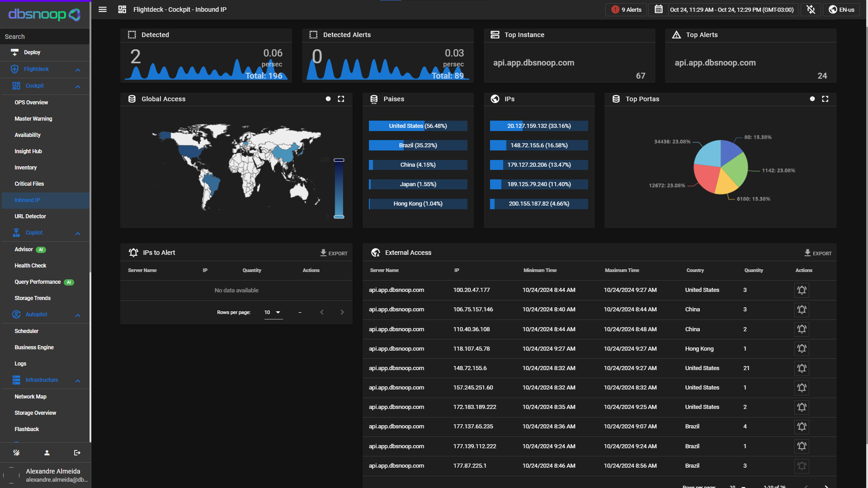Image resolution: width=868 pixels, height=488 pixels.
Task: Click alert bell for IP 148.72.155.6
Action: click(x=802, y=368)
